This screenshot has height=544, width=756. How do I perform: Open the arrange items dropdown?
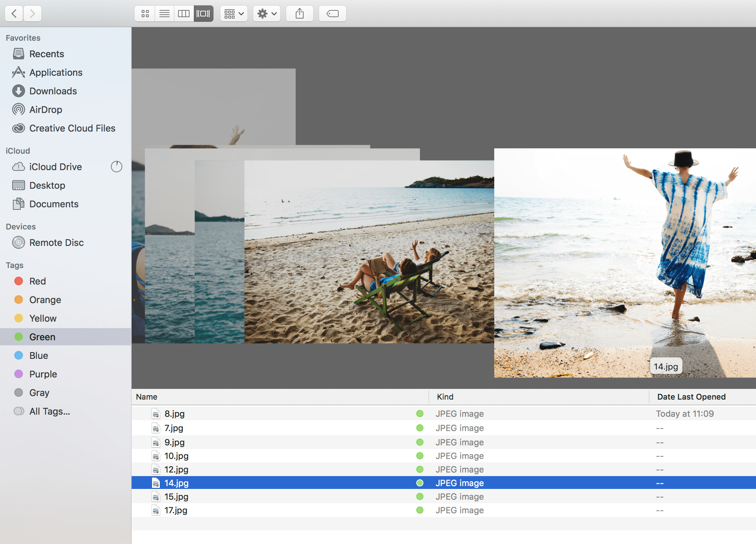(x=234, y=14)
